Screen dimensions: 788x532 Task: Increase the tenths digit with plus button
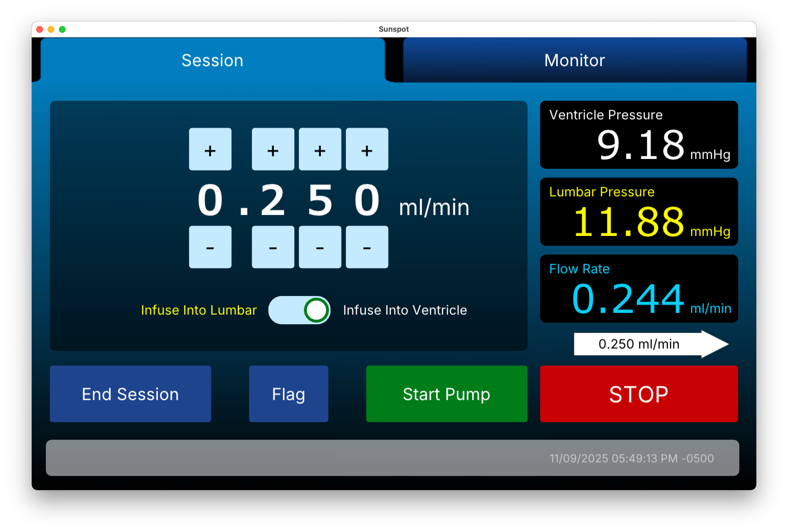tap(273, 149)
